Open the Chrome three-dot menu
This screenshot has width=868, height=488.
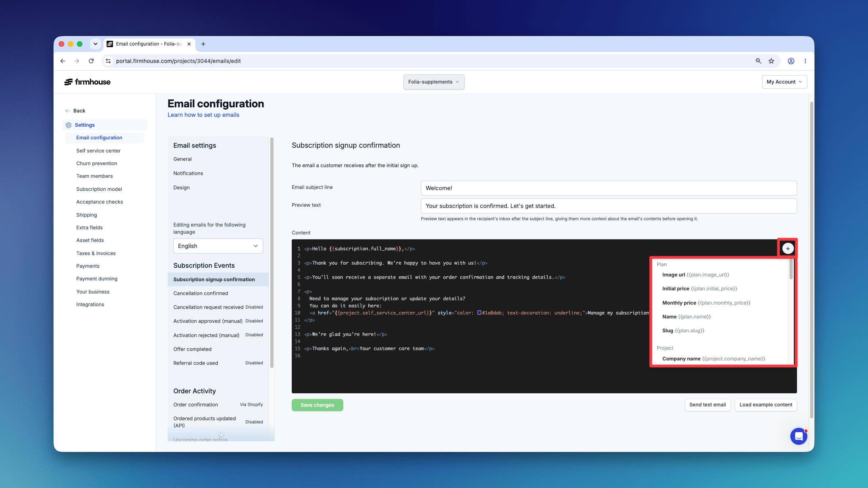tap(805, 61)
